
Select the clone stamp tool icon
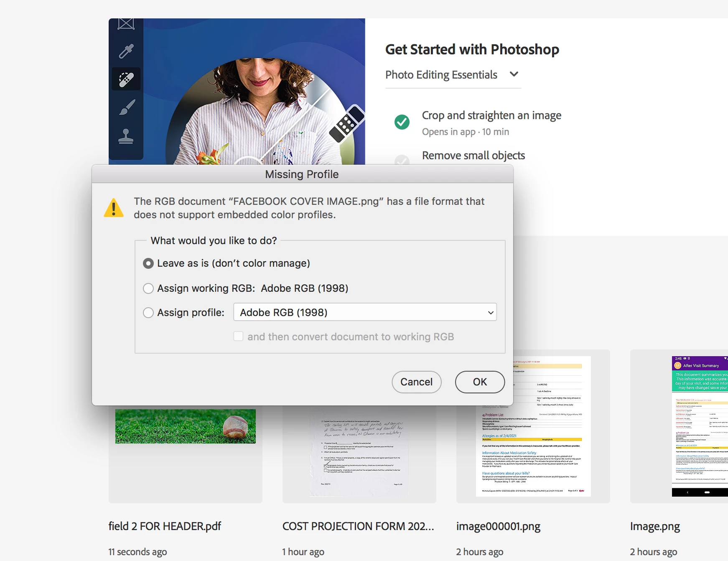coord(126,136)
